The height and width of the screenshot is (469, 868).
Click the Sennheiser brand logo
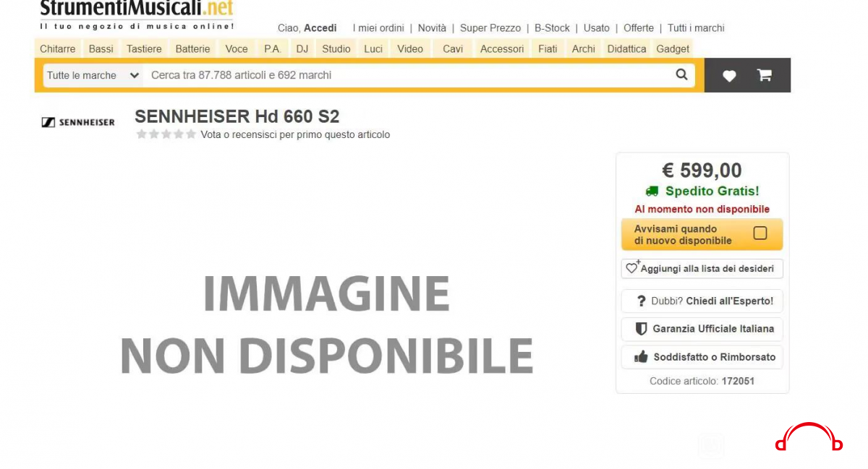(x=78, y=122)
